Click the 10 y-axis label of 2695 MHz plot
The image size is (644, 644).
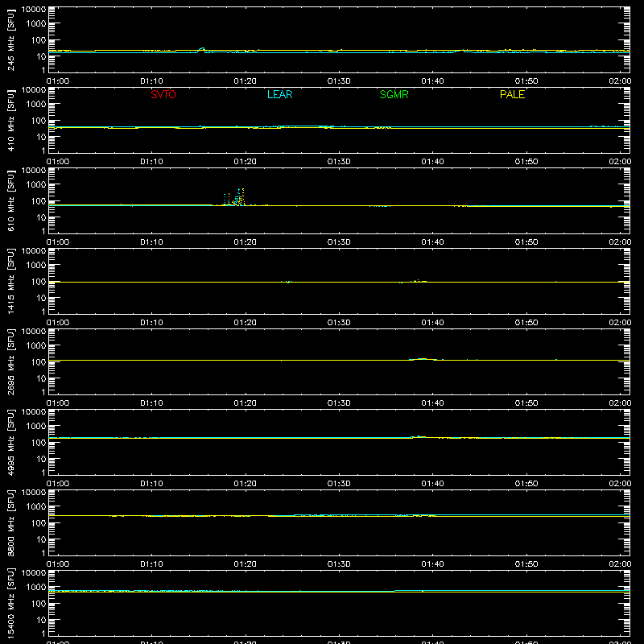[x=42, y=378]
